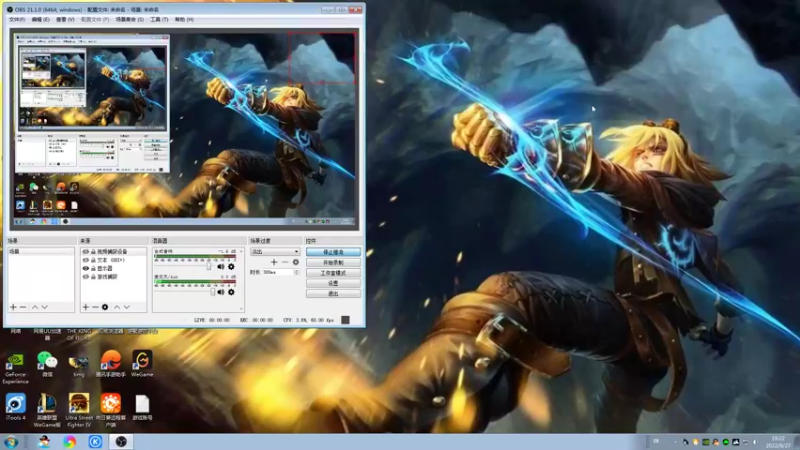Open the WeChat (微信) desktop shortcut
The width and height of the screenshot is (800, 450).
click(47, 364)
